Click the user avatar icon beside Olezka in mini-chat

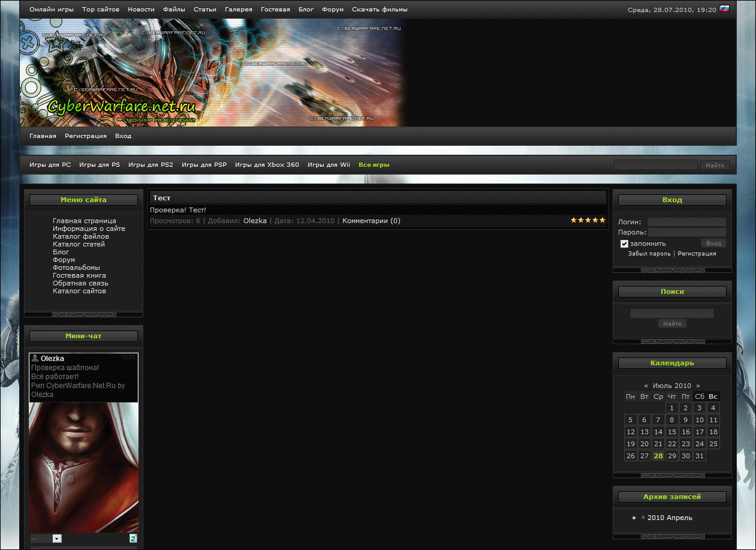point(35,358)
